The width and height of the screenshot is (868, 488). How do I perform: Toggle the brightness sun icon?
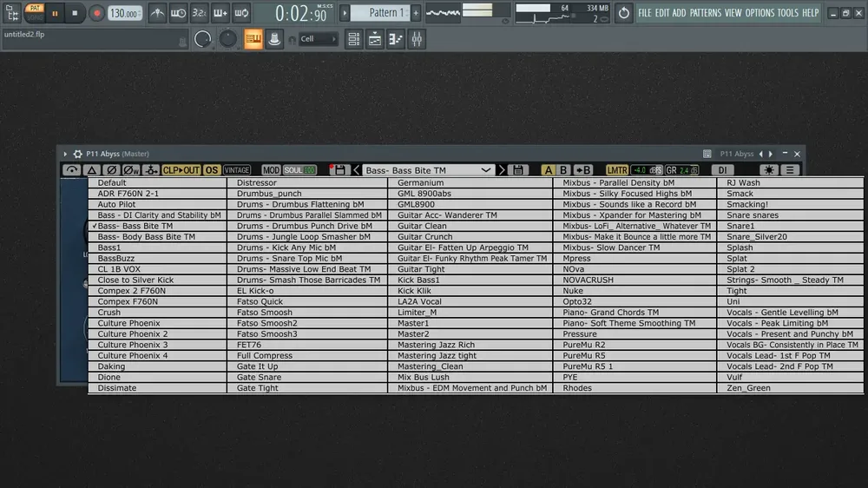[x=769, y=170]
